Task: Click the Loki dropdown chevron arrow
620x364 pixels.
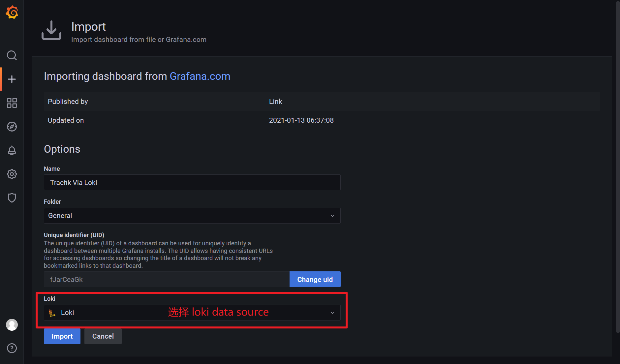Action: 332,313
